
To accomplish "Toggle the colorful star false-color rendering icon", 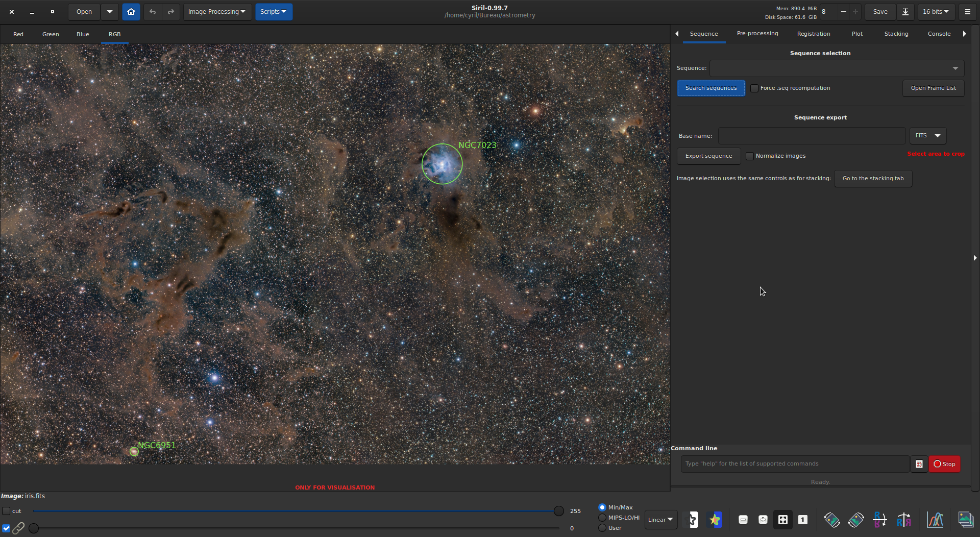I will point(715,520).
